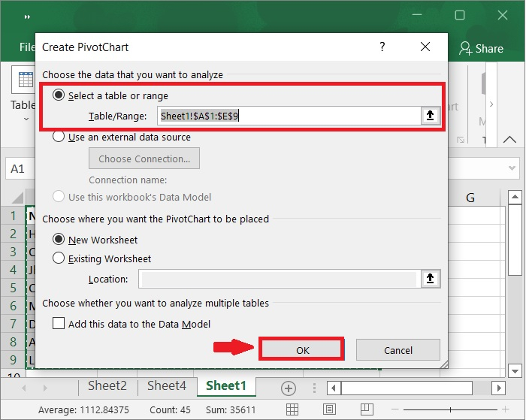Collapse dialog via Table/Range selector icon
The height and width of the screenshot is (420, 526).
pyautogui.click(x=430, y=116)
